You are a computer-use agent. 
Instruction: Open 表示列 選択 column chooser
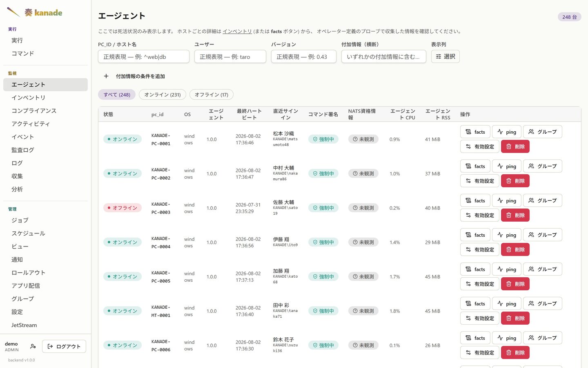[445, 56]
